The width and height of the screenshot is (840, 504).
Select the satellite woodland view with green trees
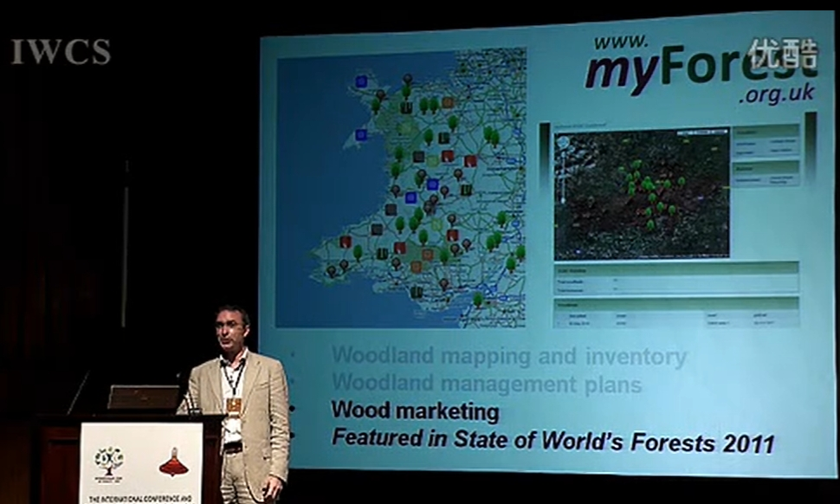coord(642,193)
